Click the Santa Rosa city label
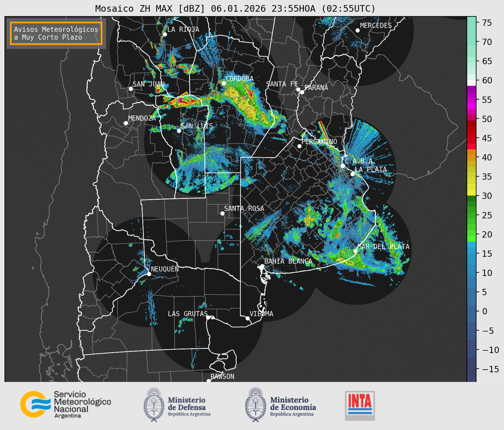Viewport: 504px width, 430px height. [x=244, y=208]
